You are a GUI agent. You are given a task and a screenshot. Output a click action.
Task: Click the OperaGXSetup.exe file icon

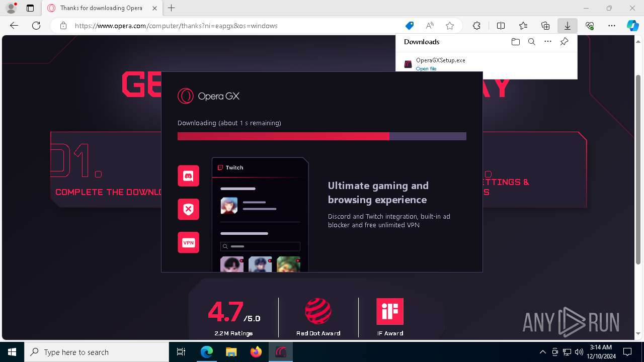408,64
